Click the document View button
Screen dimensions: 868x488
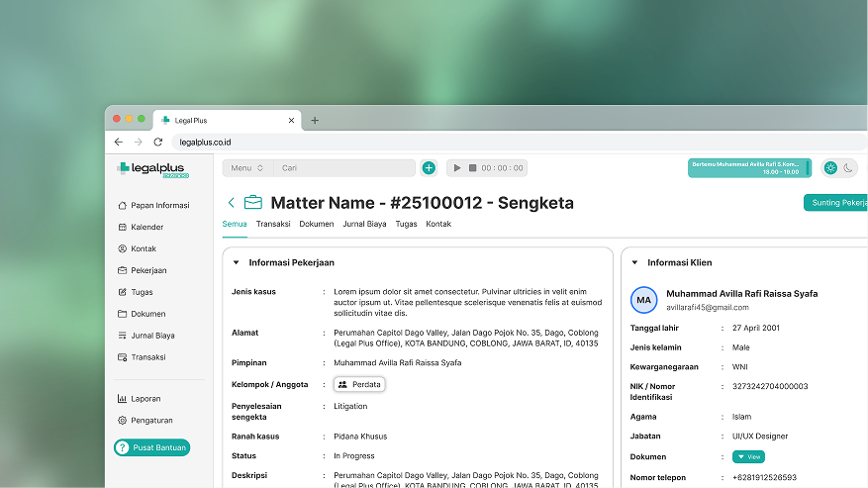point(748,456)
